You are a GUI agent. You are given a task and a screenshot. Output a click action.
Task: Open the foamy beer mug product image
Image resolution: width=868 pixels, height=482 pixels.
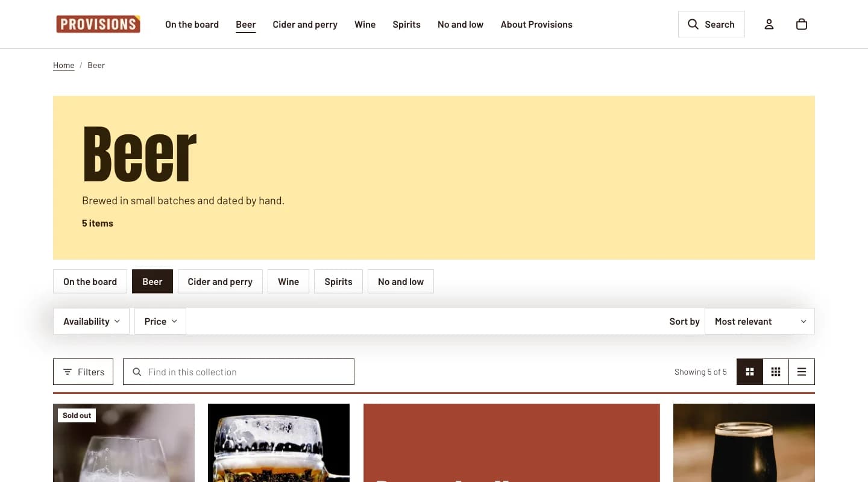tap(278, 443)
